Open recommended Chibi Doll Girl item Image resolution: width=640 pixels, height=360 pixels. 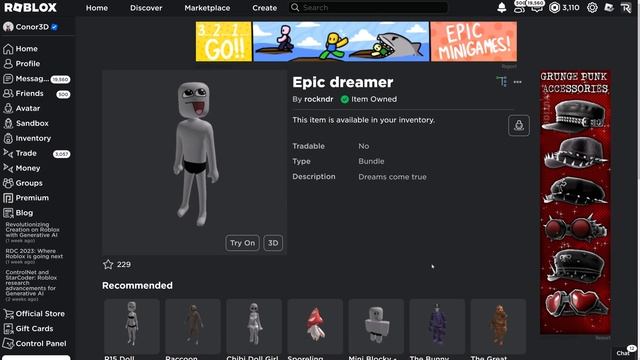tap(254, 329)
